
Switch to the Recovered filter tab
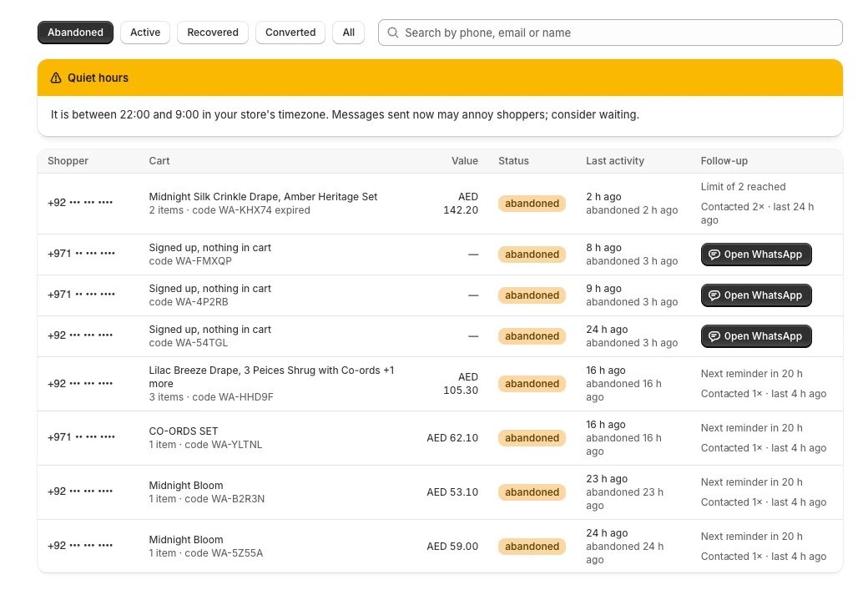click(213, 33)
